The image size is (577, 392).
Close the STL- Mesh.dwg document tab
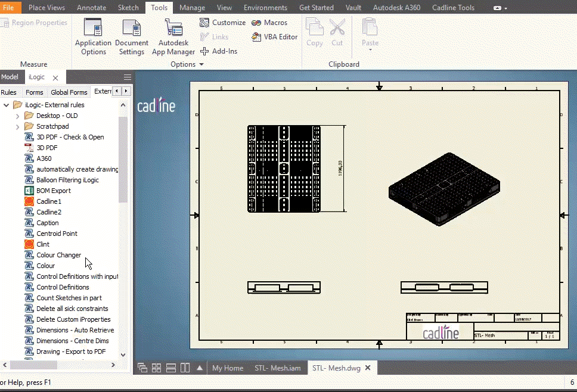pos(368,368)
